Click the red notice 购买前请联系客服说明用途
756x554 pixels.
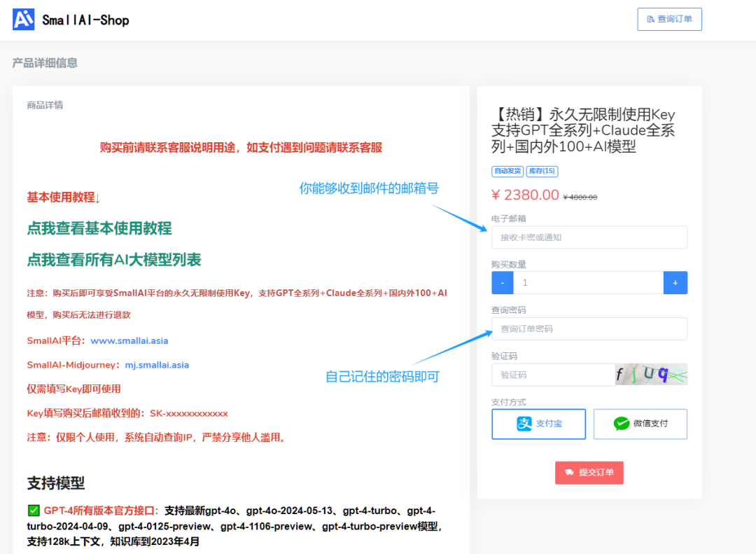click(x=241, y=148)
